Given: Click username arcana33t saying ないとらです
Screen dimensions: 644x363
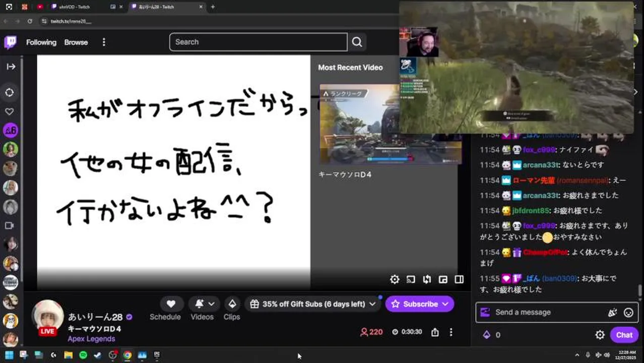Looking at the screenshot, I should click(541, 165).
